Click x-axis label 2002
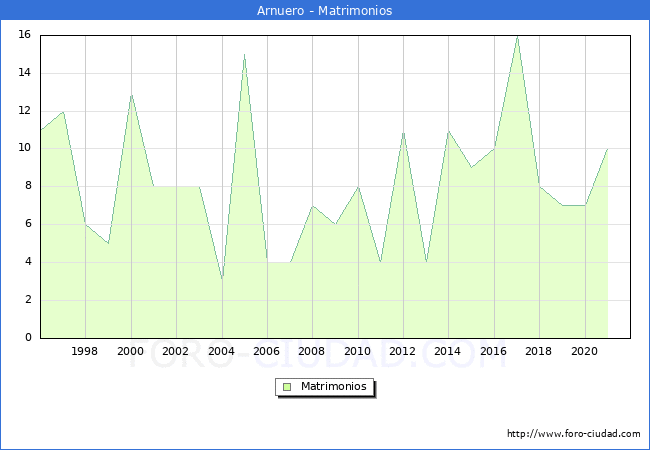 [x=175, y=351]
